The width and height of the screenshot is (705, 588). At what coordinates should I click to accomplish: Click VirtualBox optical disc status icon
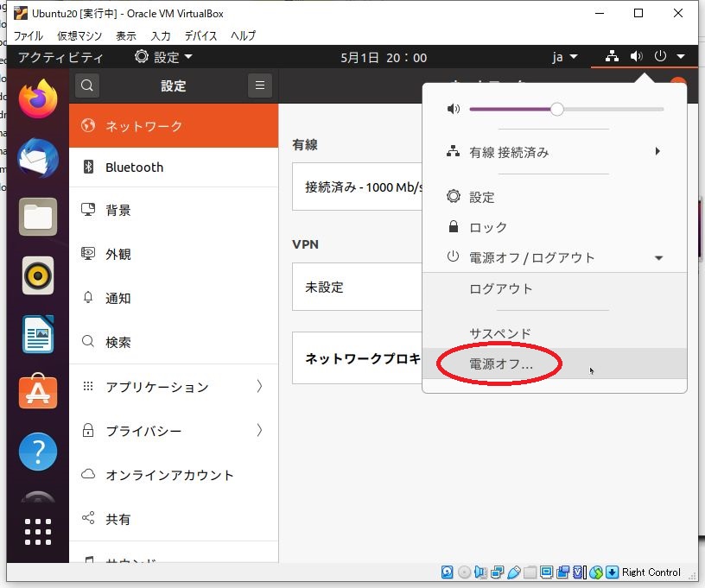[x=464, y=572]
